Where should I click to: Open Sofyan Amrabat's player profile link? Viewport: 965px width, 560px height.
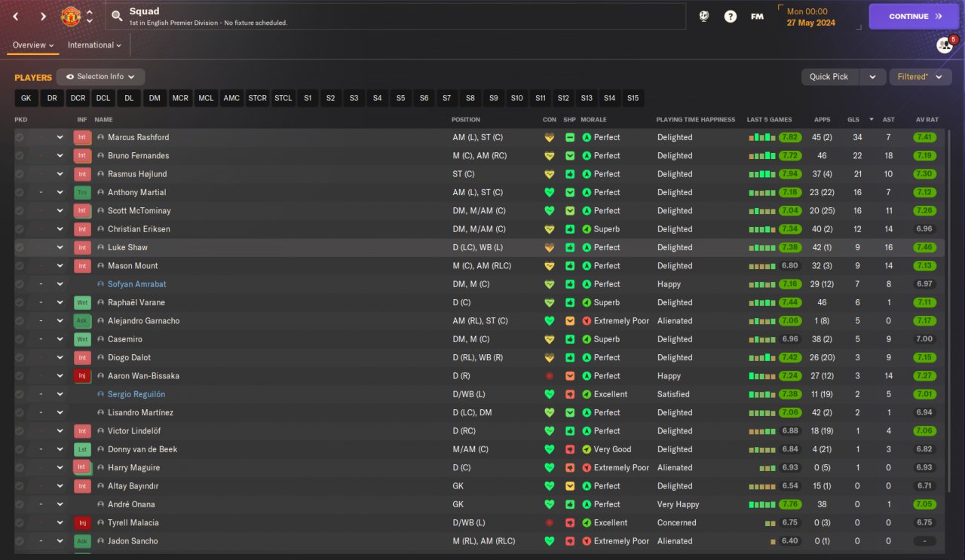(x=136, y=284)
